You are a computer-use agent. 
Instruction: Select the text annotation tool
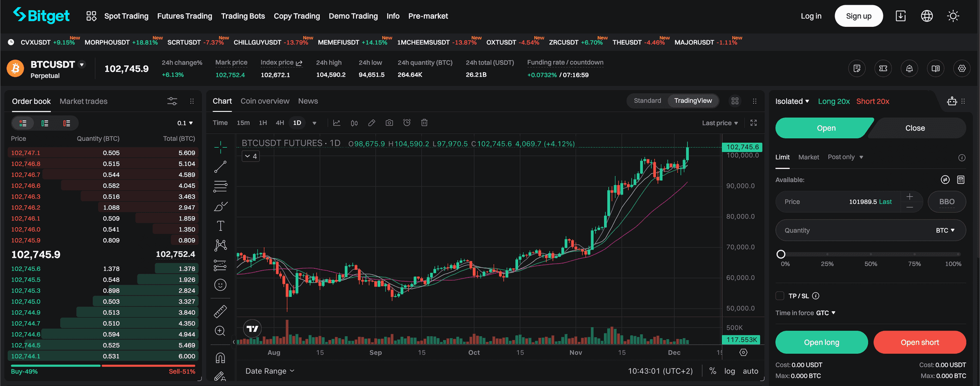221,226
